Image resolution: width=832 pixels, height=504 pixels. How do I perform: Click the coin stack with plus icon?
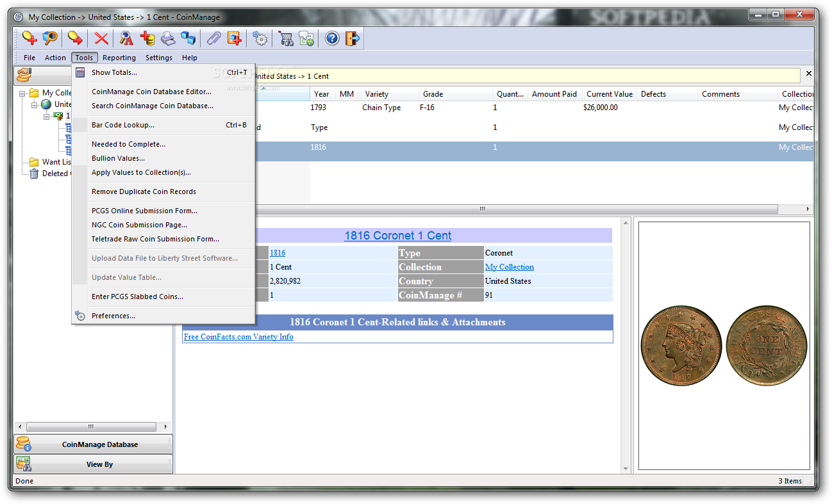(x=147, y=38)
